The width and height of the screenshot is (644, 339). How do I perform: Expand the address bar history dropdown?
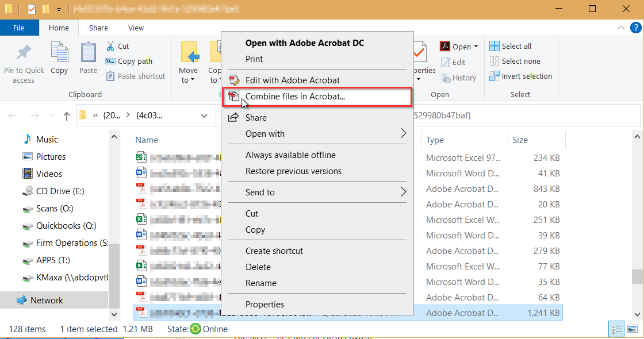[x=204, y=115]
